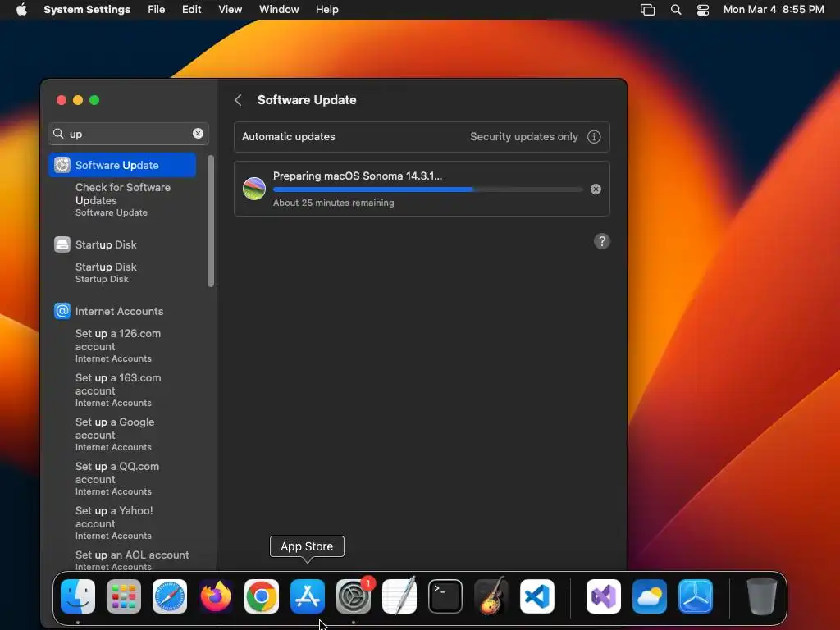Open the File menu
The width and height of the screenshot is (840, 630).
(157, 10)
